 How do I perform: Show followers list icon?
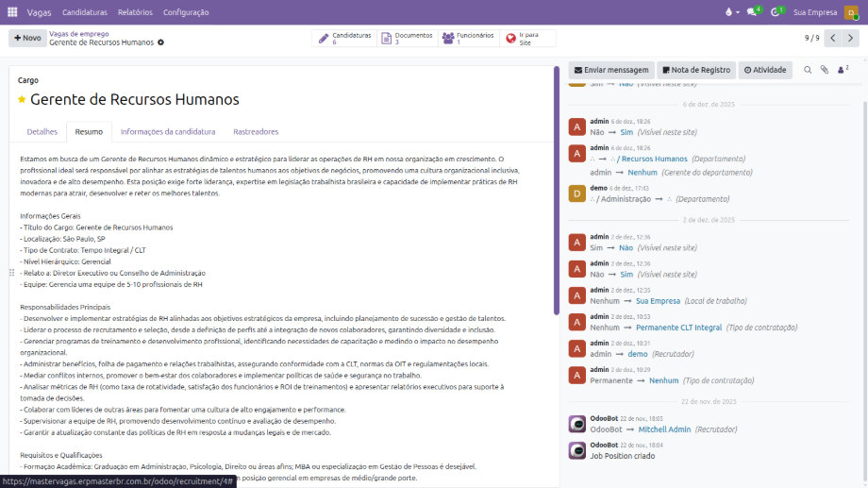point(843,70)
